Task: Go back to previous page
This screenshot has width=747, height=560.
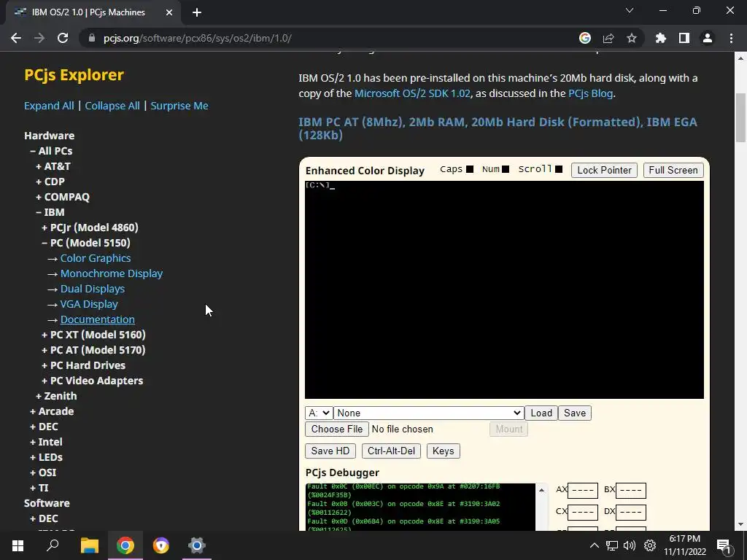Action: click(x=16, y=38)
